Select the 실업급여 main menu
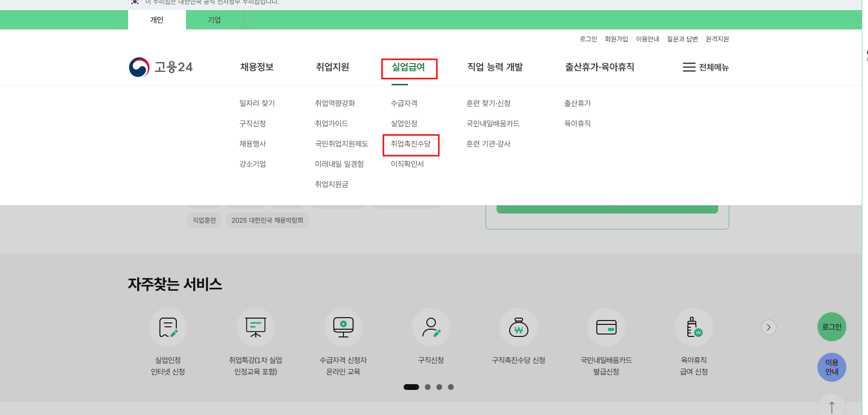Screen dimensions: 868x415 point(408,67)
